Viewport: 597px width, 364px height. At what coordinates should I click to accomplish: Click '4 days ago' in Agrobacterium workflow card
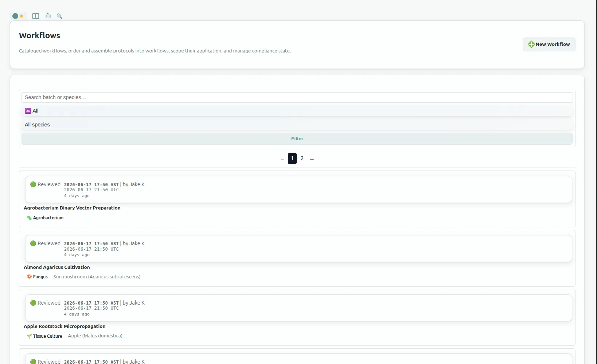[77, 196]
